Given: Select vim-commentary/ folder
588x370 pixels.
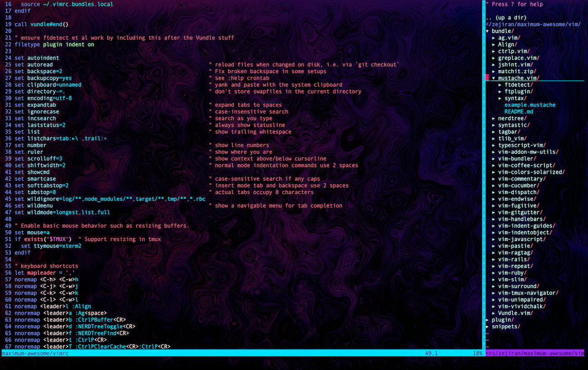Looking at the screenshot, I should 522,179.
